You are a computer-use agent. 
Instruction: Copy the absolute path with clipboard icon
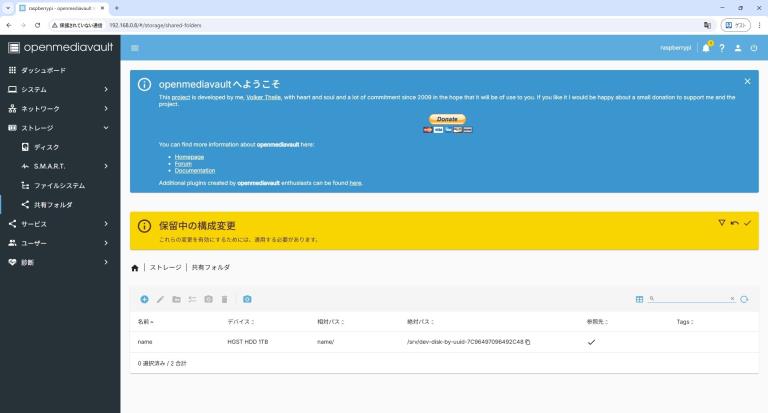[528, 342]
